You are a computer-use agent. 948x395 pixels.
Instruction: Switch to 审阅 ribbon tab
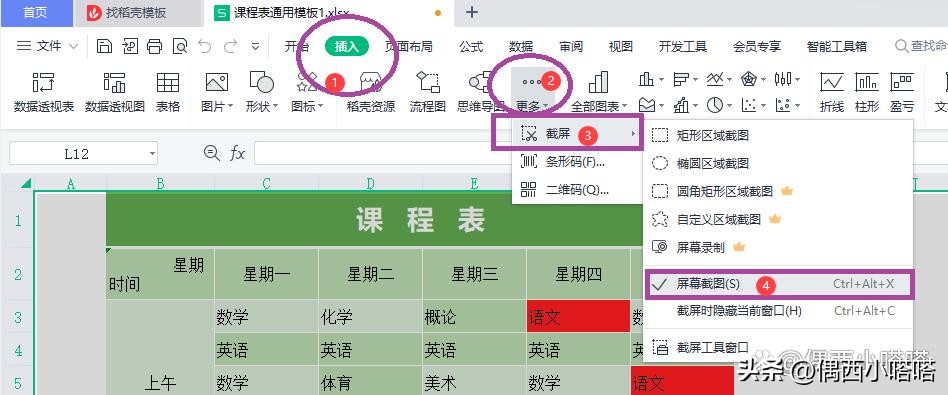click(571, 47)
